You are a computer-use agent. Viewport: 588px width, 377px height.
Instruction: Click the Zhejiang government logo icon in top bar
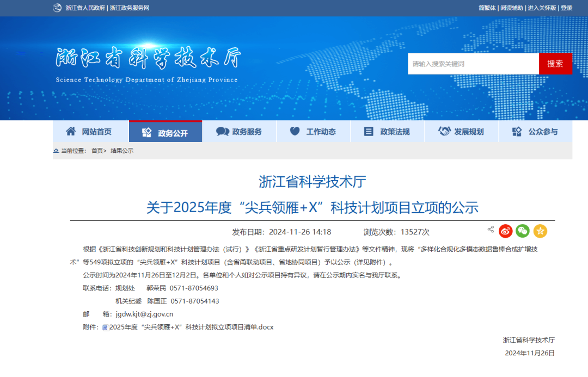(57, 8)
